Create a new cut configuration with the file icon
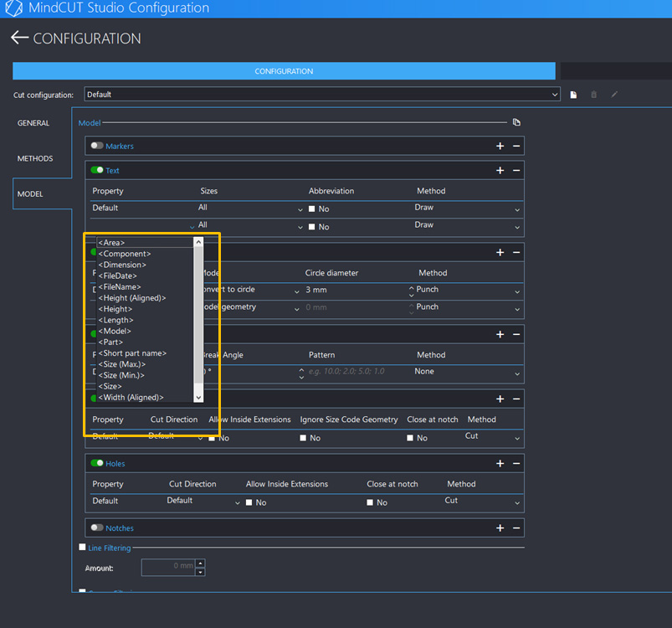This screenshot has width=672, height=628. coord(573,95)
